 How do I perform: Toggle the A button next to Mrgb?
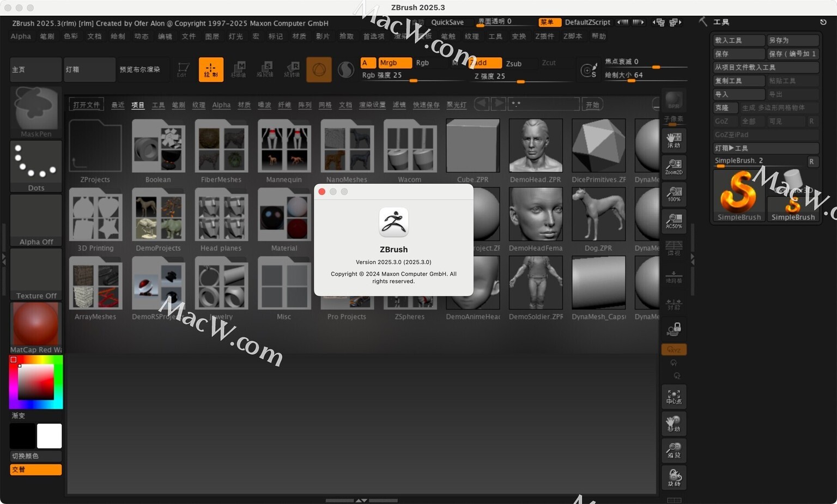368,63
